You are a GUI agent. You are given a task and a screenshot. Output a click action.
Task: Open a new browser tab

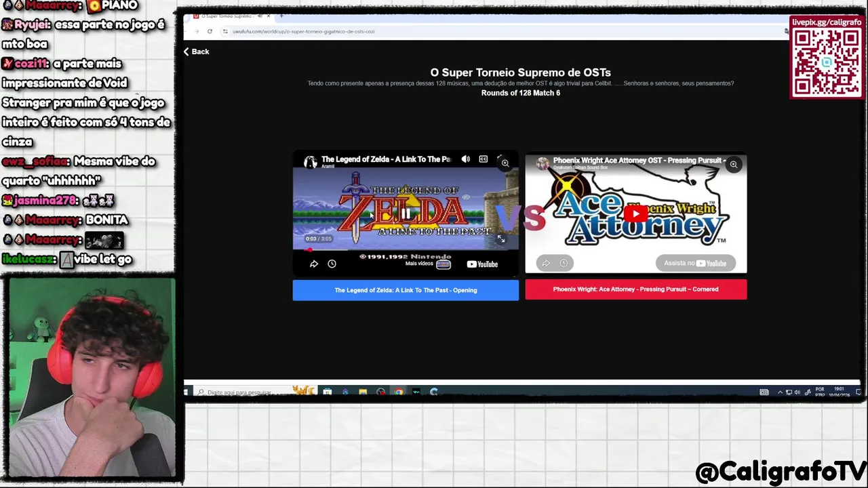pos(281,16)
